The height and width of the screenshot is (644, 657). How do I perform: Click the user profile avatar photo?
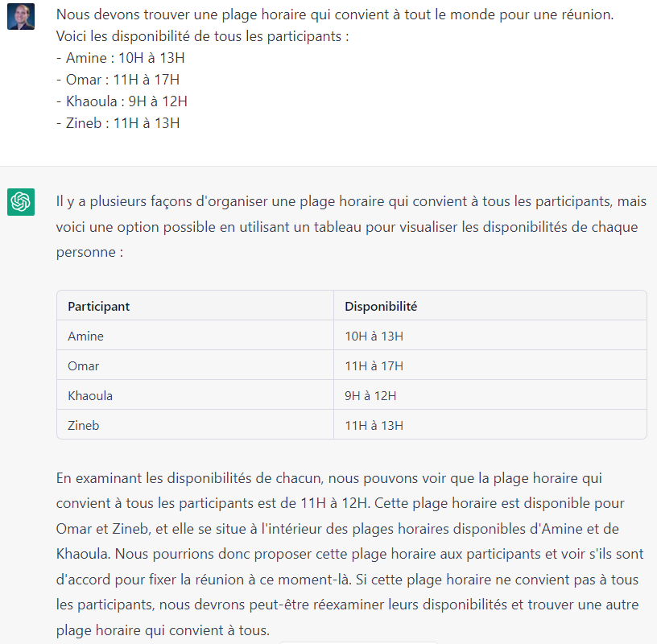pos(21,16)
